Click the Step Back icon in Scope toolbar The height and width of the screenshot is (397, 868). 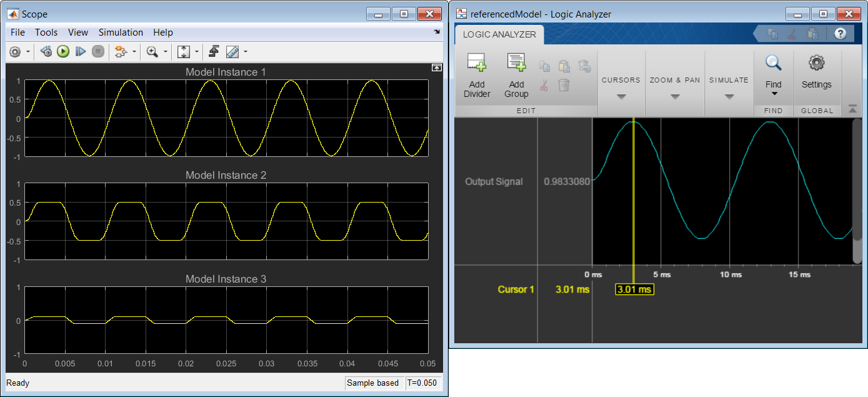pyautogui.click(x=46, y=51)
